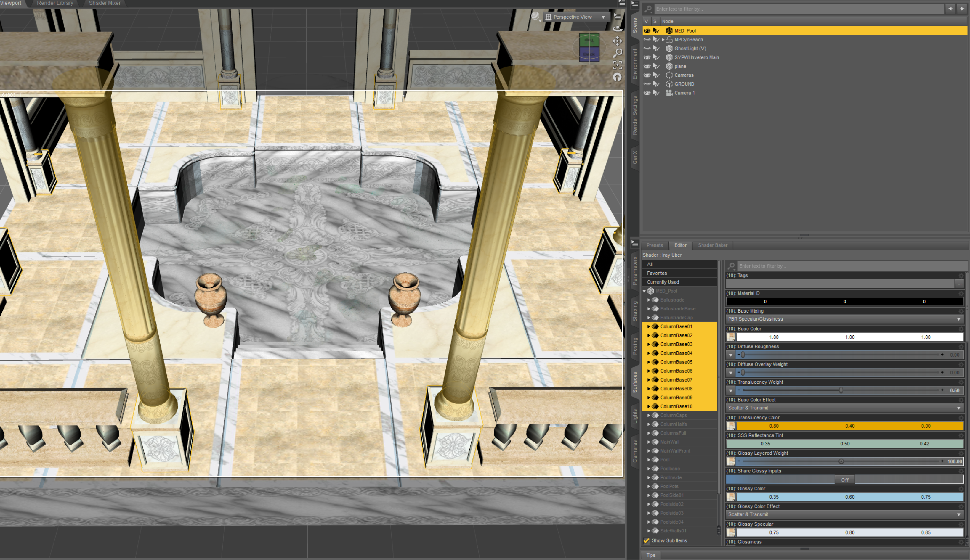
Task: Click the viewport orbit/rotate camera icon
Action: point(617,28)
